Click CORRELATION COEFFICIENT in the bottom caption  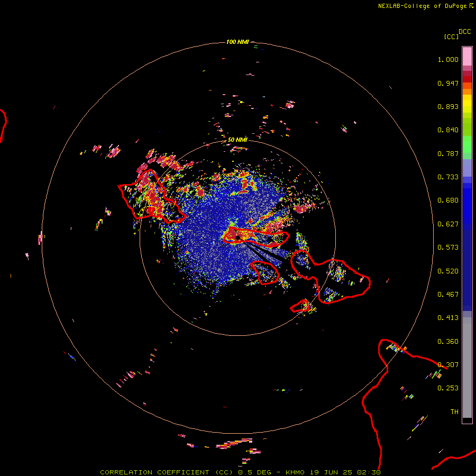click(x=154, y=472)
